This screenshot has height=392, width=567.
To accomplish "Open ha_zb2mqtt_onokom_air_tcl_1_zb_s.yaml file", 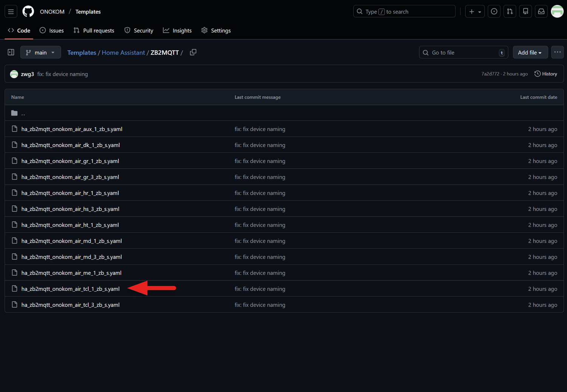I will (71, 289).
